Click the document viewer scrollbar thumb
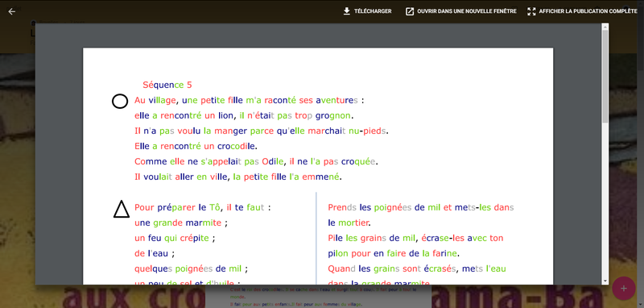644x308 pixels. [605, 77]
